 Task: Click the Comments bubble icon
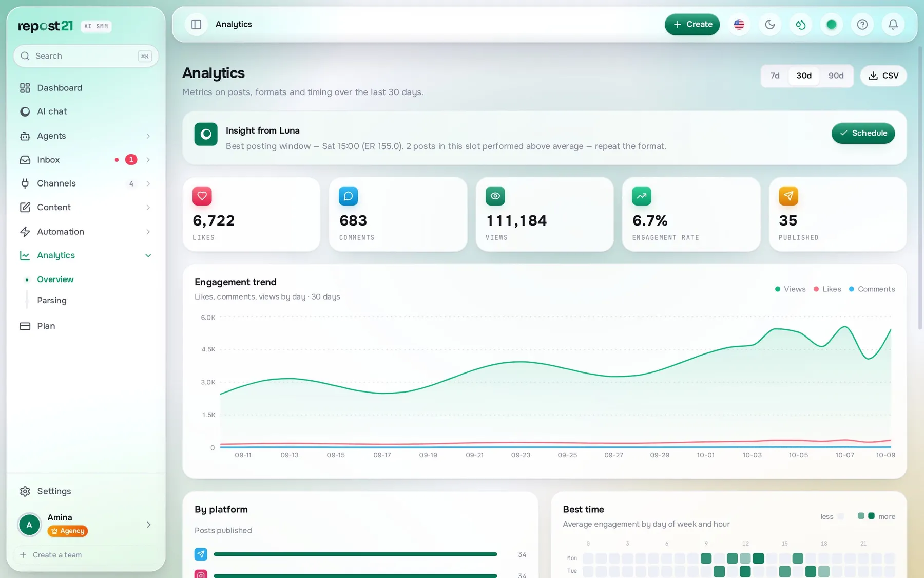click(x=349, y=196)
